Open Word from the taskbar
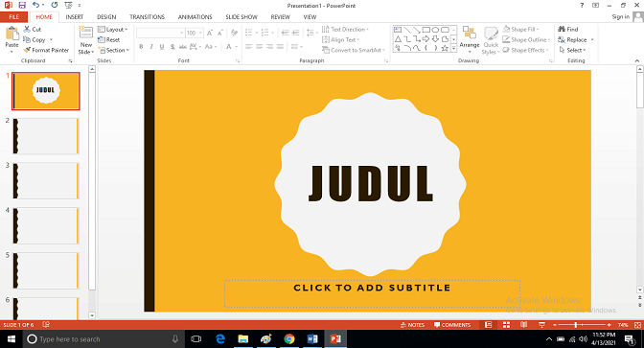The width and height of the screenshot is (644, 348). (x=312, y=339)
